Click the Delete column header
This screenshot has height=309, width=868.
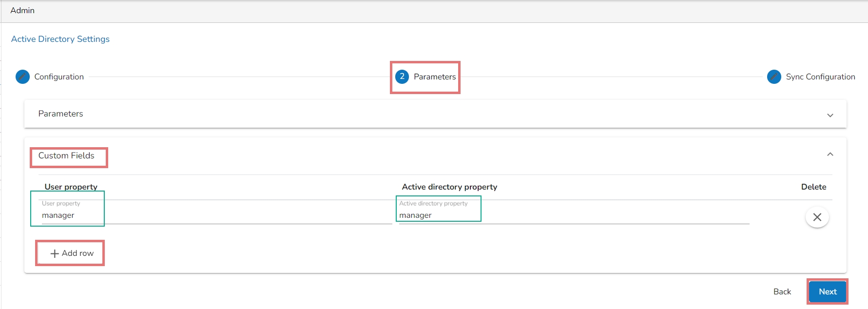813,187
